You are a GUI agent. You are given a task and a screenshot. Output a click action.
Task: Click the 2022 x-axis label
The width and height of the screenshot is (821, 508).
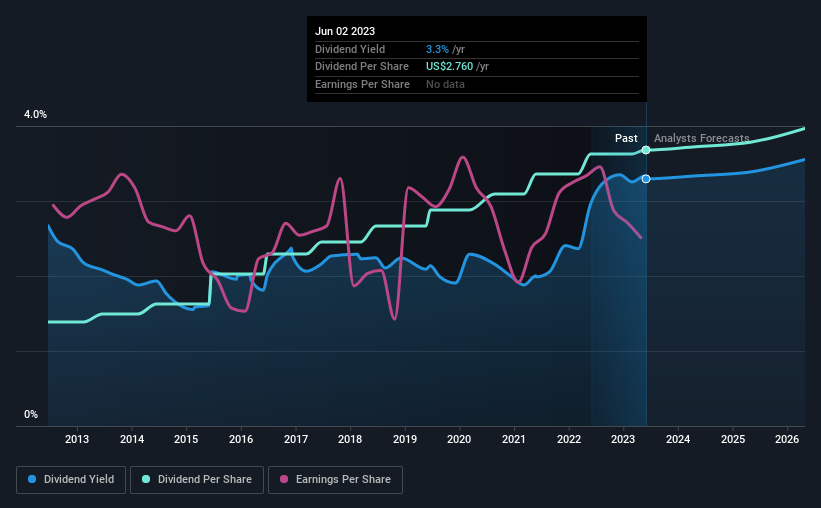pyautogui.click(x=569, y=439)
